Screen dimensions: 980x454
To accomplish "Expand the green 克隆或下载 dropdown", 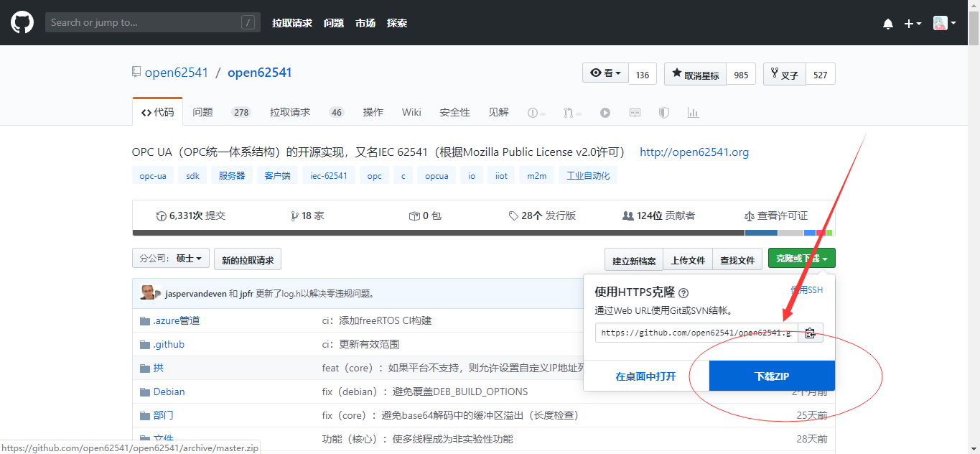I will pos(801,258).
